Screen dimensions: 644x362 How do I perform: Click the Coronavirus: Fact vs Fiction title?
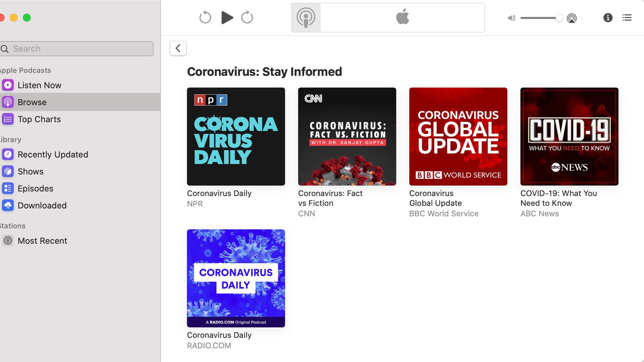(x=330, y=198)
